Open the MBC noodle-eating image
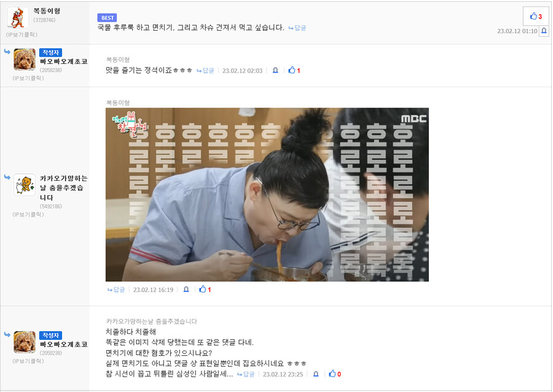This screenshot has width=553, height=392. 267,195
